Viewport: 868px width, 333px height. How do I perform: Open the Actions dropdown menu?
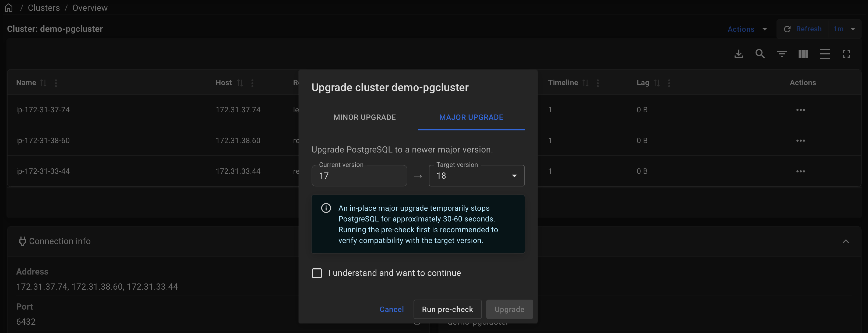747,29
